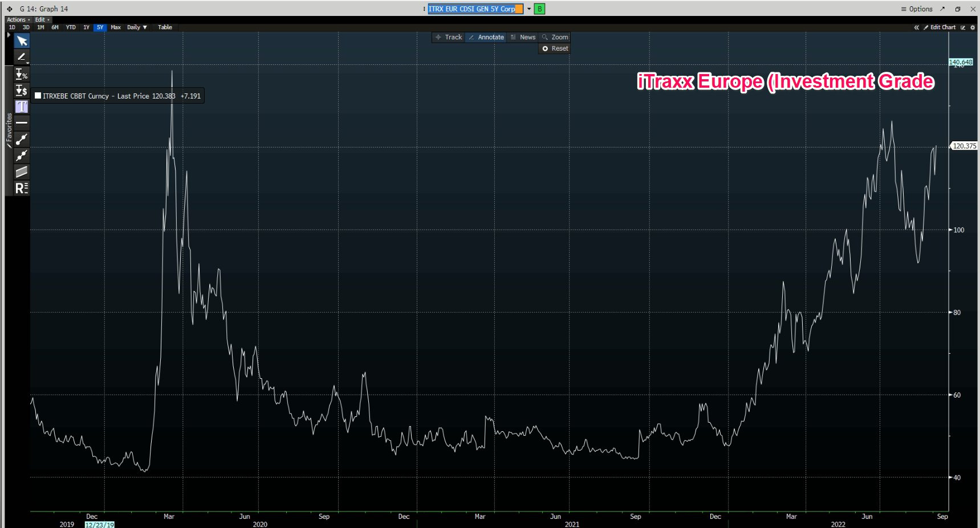The image size is (980, 528).
Task: Set range to 1M
Action: [40, 27]
